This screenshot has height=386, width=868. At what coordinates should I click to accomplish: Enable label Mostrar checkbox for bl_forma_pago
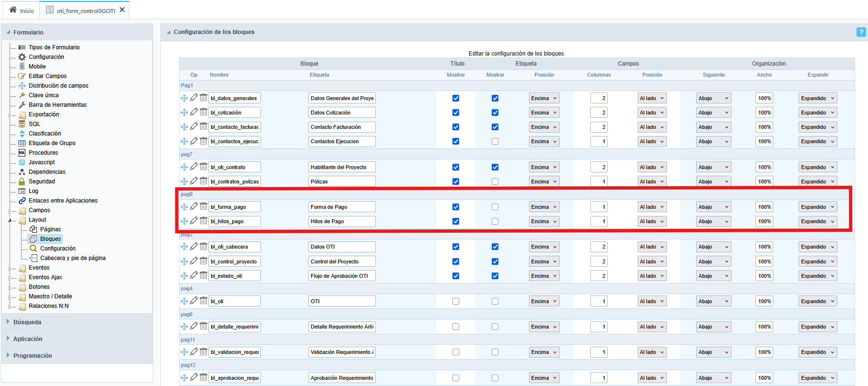tap(495, 207)
